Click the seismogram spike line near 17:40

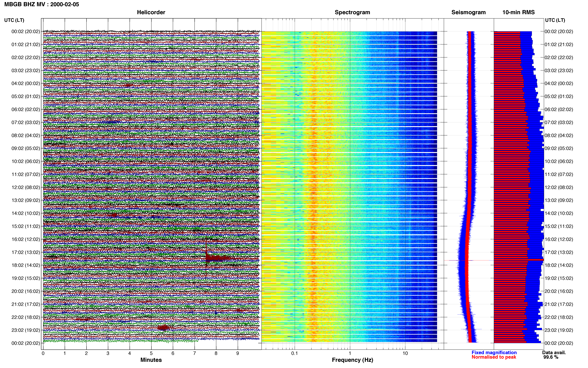tap(469, 260)
